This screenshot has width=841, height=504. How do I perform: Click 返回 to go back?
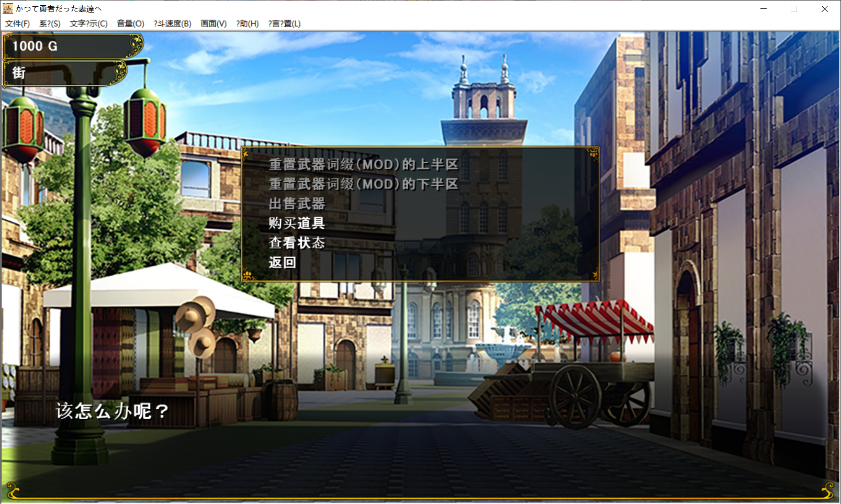(x=283, y=263)
